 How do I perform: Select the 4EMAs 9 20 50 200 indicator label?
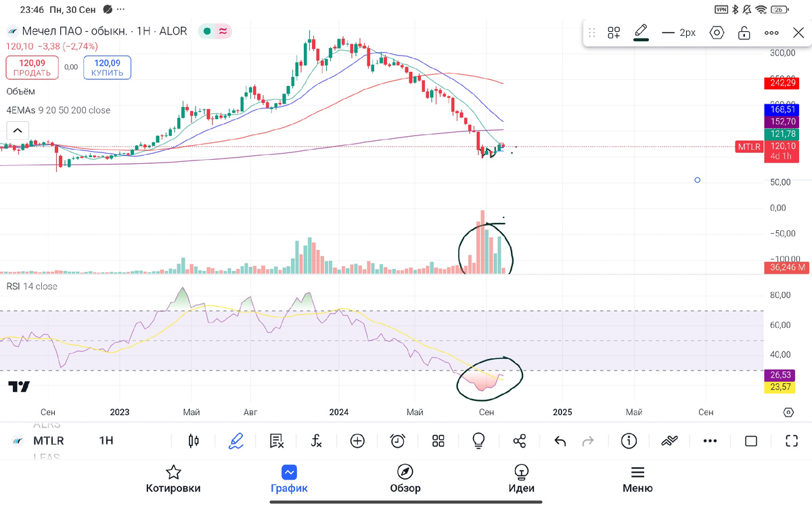(58, 110)
